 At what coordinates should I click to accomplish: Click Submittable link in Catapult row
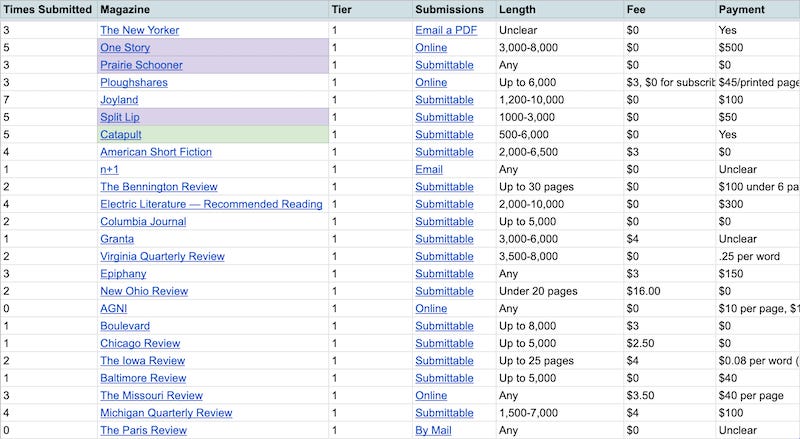444,134
